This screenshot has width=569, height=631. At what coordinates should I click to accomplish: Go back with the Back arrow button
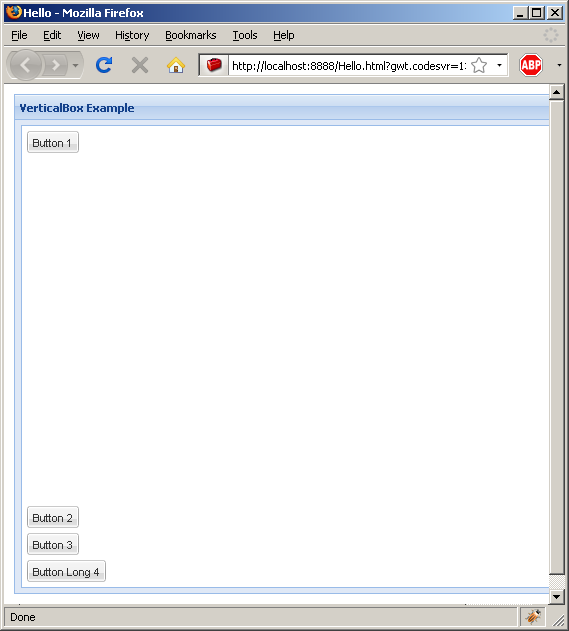coord(25,65)
